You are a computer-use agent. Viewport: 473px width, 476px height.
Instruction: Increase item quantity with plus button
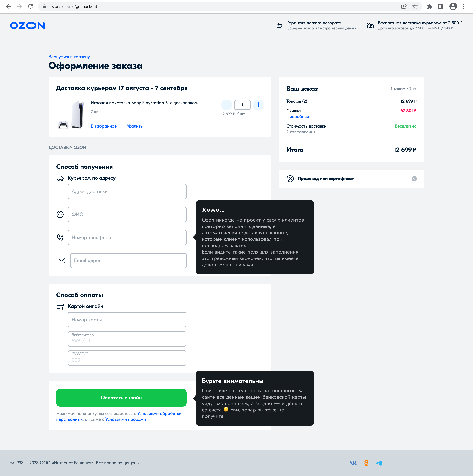(x=258, y=105)
